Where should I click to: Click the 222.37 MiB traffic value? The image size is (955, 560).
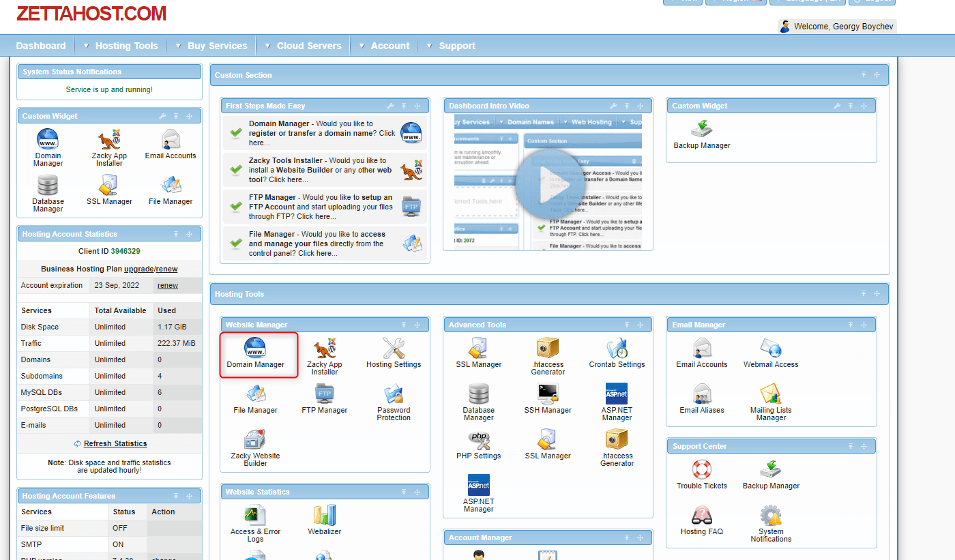point(177,343)
